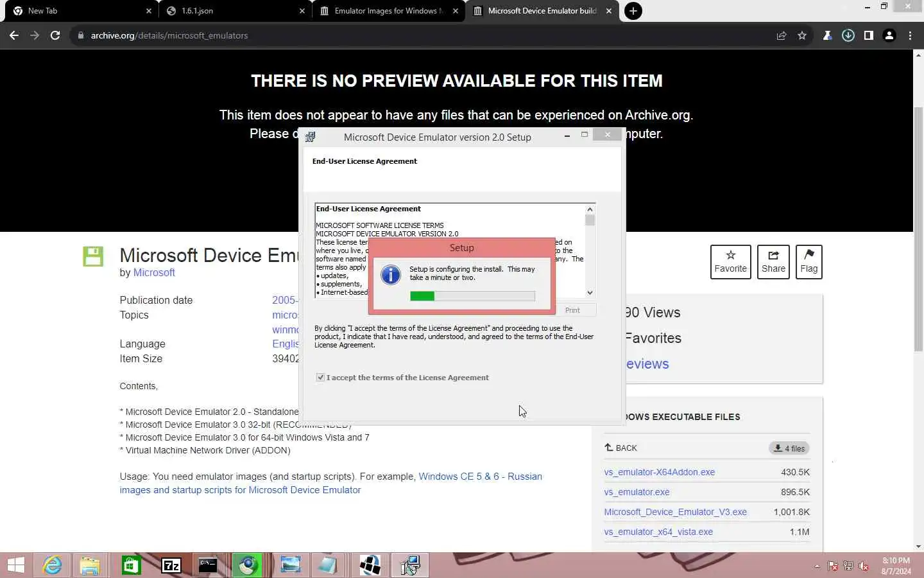Screen dimensions: 924x578
Task: Click the Reviews link
Action: [647, 364]
